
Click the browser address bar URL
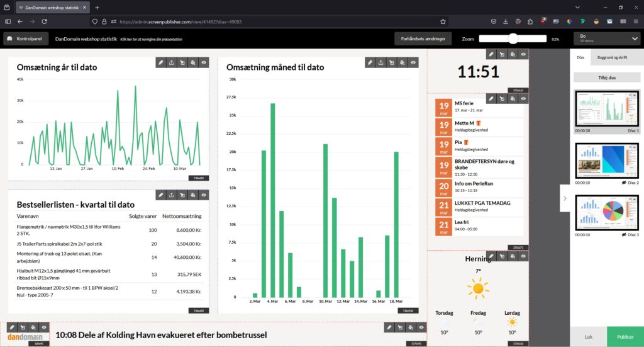tap(180, 22)
